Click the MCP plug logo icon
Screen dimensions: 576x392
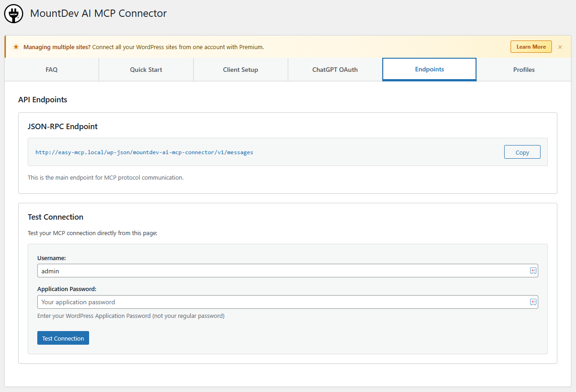pos(14,14)
